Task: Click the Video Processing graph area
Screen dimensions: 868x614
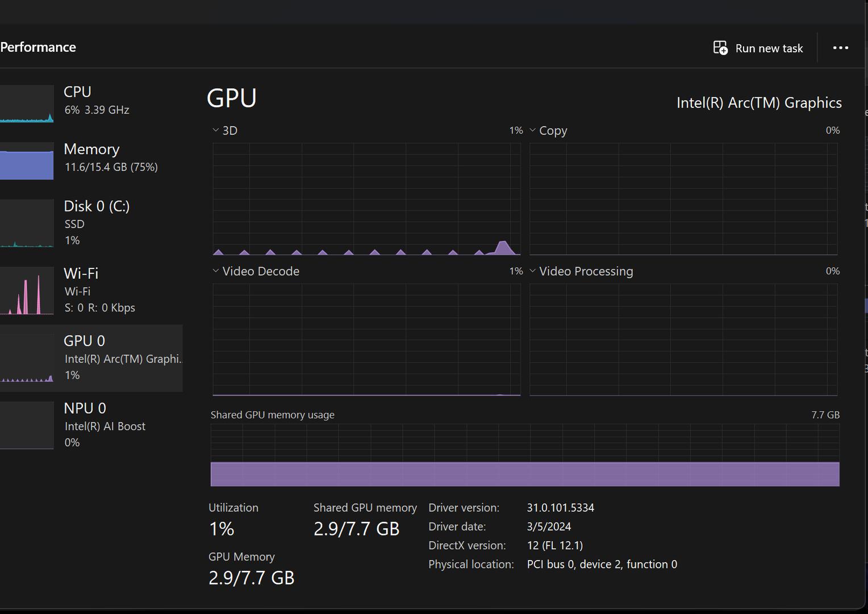Action: [x=683, y=339]
